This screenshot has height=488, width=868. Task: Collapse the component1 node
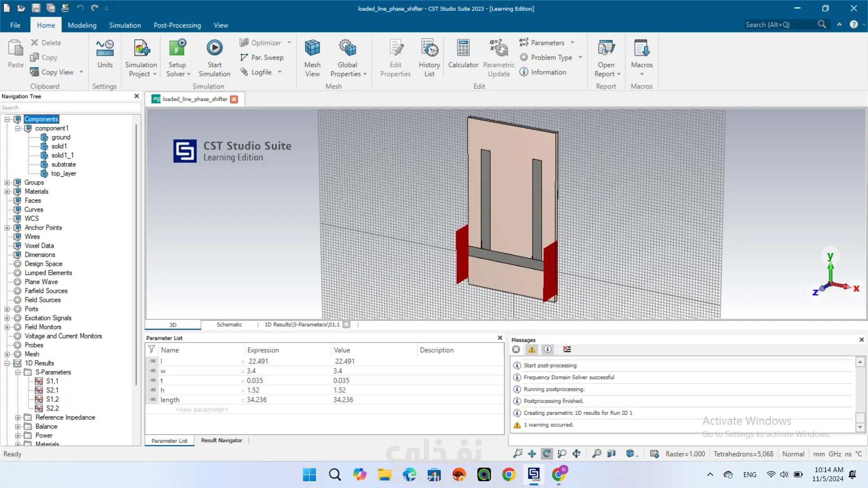coord(18,128)
